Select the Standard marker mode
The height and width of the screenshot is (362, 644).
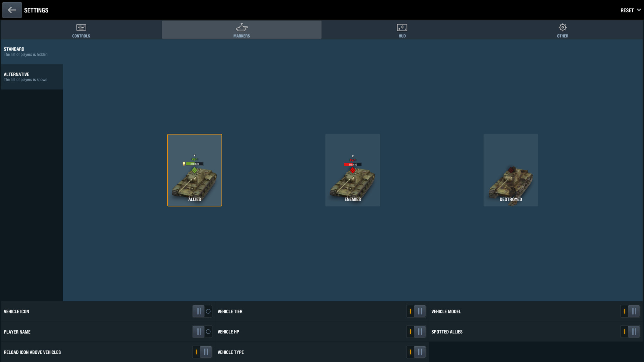(32, 52)
